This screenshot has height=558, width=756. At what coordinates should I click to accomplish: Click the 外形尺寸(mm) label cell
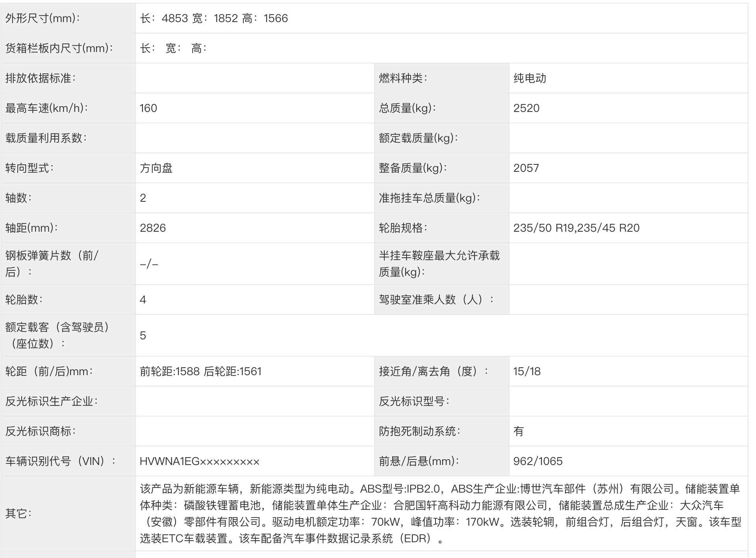[43, 18]
